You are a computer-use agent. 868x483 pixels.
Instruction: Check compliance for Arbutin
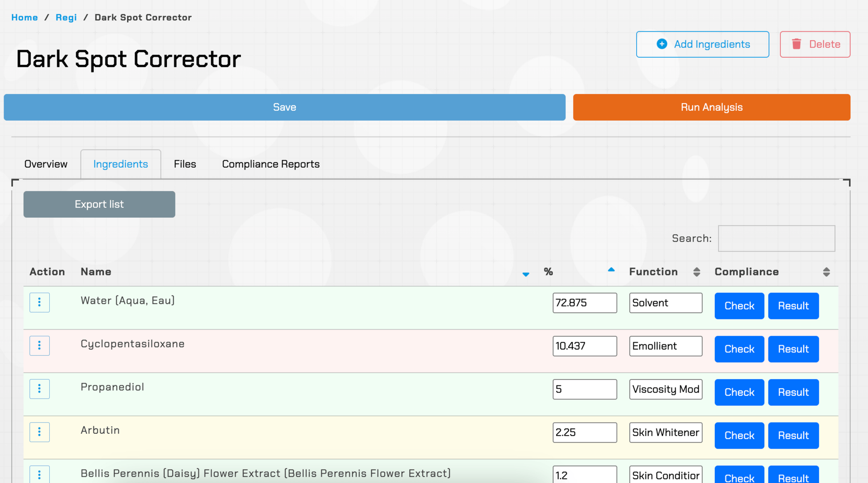[739, 436]
